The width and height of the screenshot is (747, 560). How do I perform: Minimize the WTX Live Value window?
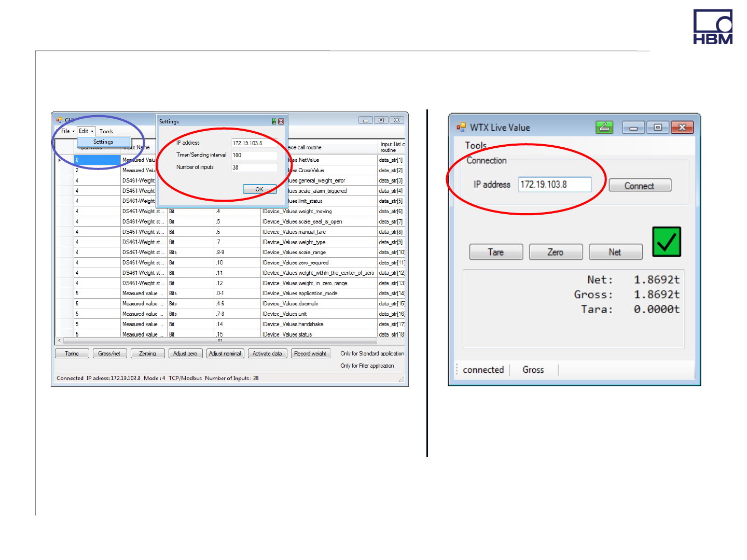(633, 128)
